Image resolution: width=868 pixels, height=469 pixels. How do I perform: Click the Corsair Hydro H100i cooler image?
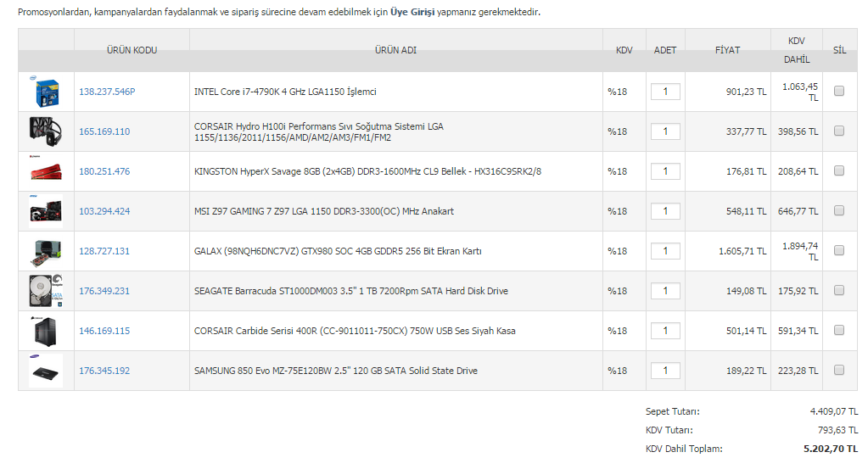pyautogui.click(x=46, y=131)
